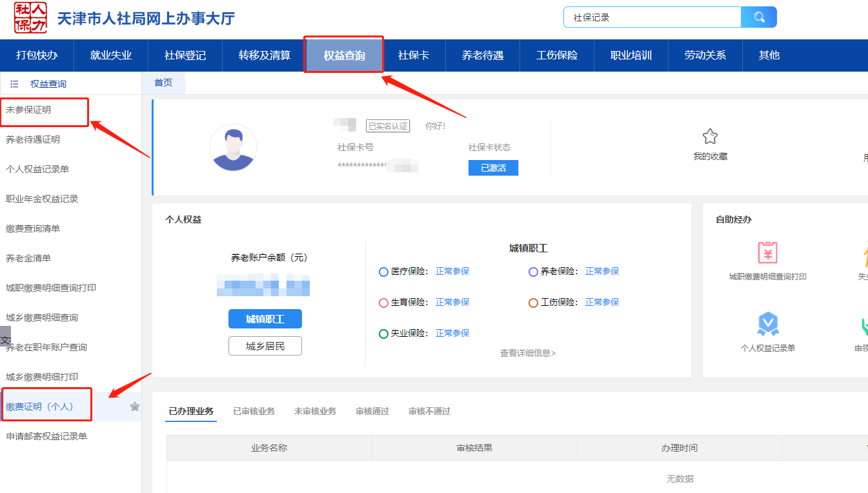
Task: Open 未参保证明 in the sidebar
Action: 29,110
